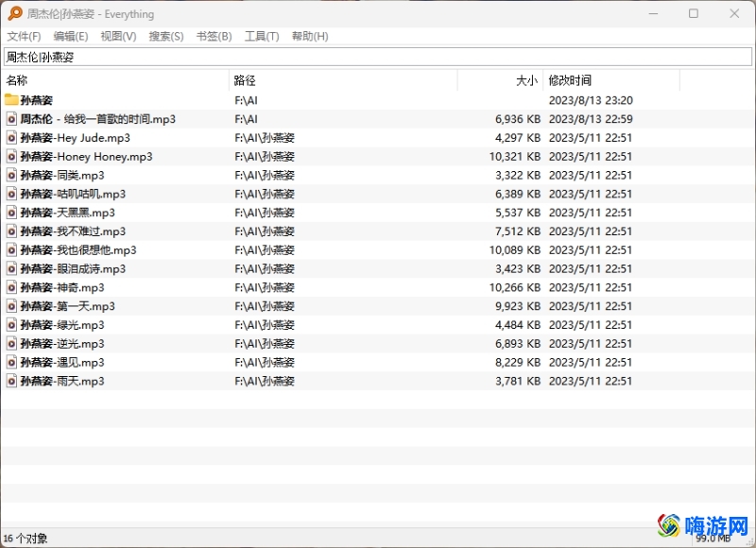This screenshot has height=548, width=756.
Task: Click the mp3 icon beside 孙燕姿-逆光.mp3
Action: pos(11,344)
